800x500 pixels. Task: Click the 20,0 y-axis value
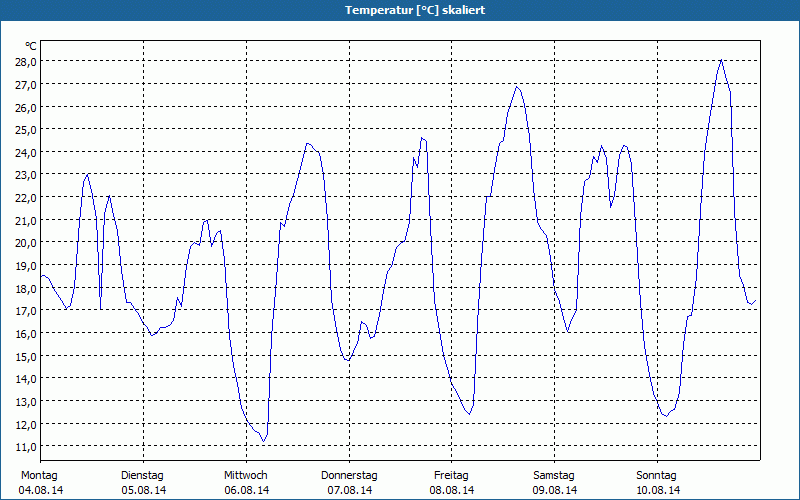[27, 243]
